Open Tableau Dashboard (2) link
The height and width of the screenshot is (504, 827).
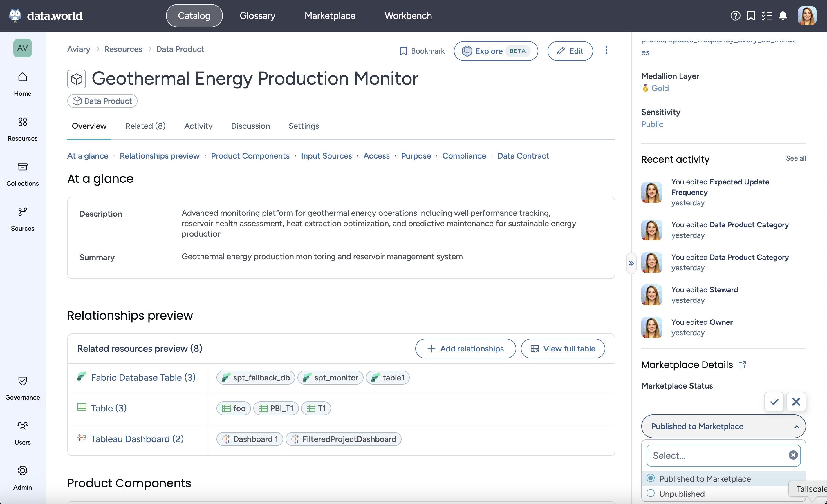point(137,439)
